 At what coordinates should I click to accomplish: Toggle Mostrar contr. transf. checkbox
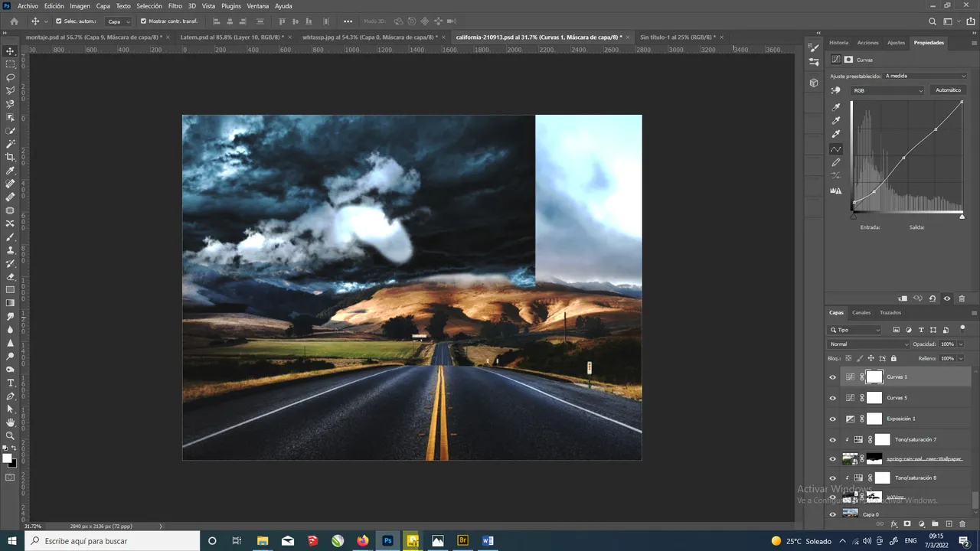tap(143, 21)
